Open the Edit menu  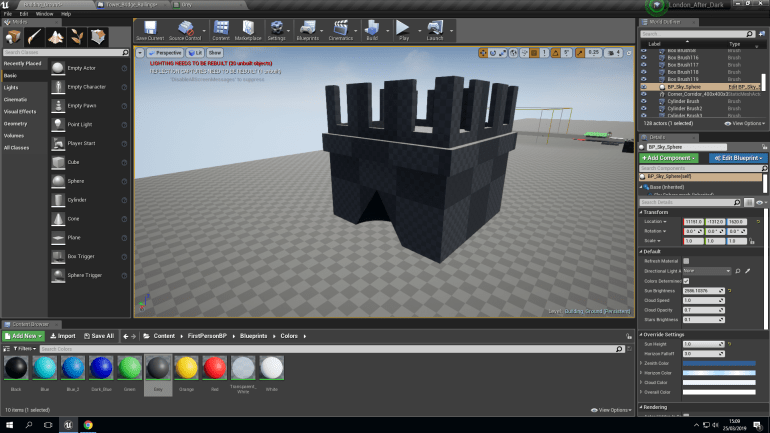click(24, 14)
